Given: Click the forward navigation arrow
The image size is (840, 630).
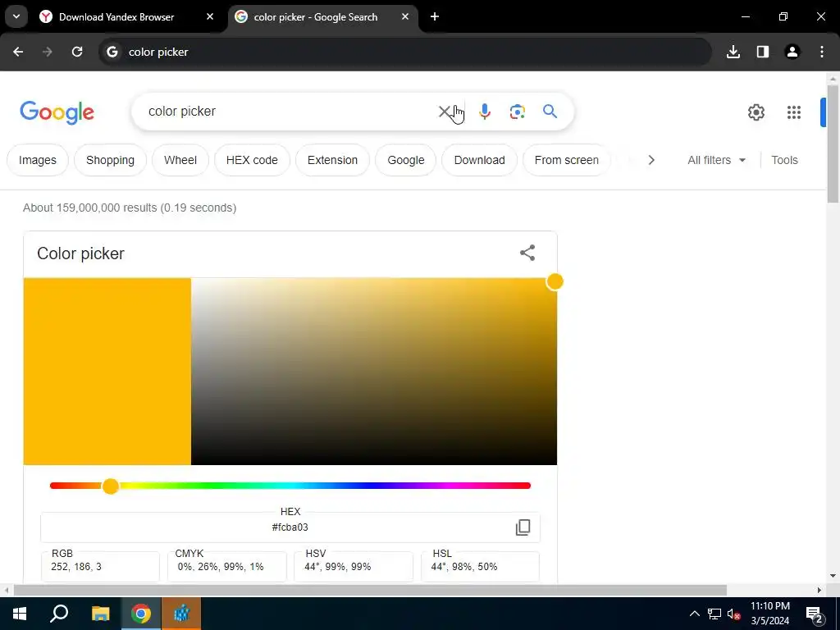Looking at the screenshot, I should [x=48, y=52].
